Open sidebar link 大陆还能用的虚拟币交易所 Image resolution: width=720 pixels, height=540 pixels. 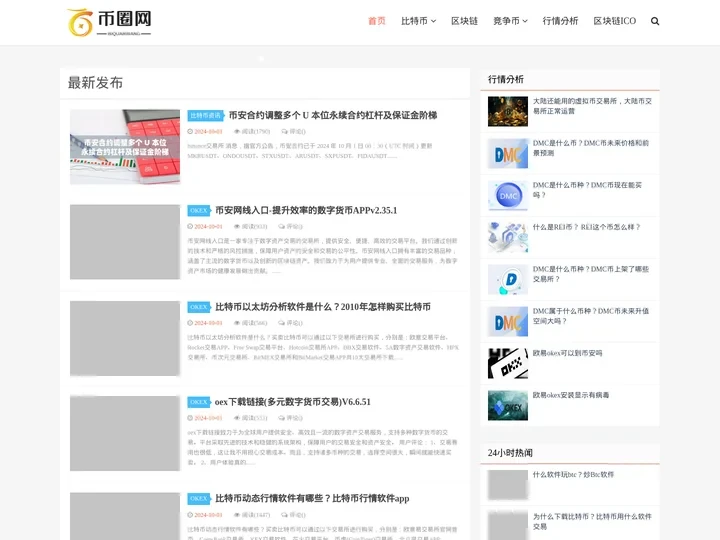(592, 106)
